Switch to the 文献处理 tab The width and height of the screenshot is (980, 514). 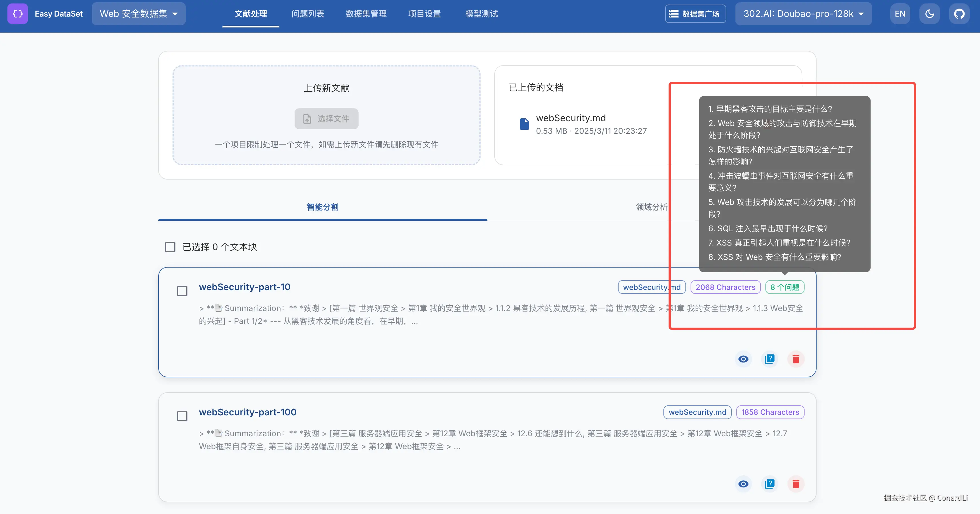(251, 14)
